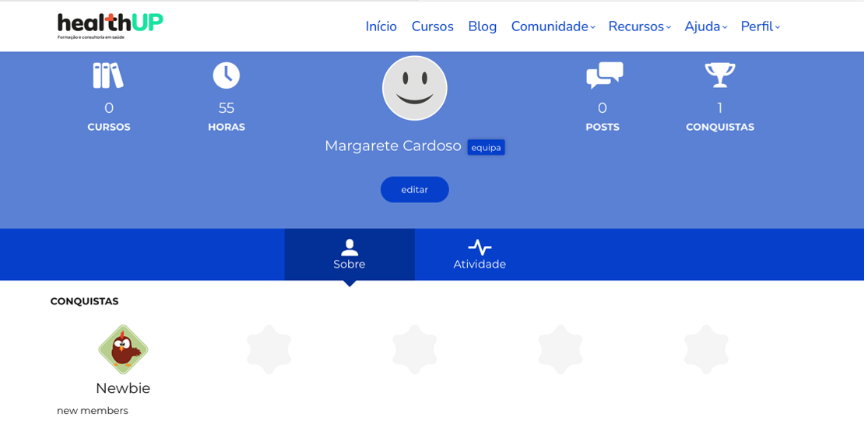Expand the Comunidade dropdown menu
Screen dimensions: 868x435
[x=554, y=26]
